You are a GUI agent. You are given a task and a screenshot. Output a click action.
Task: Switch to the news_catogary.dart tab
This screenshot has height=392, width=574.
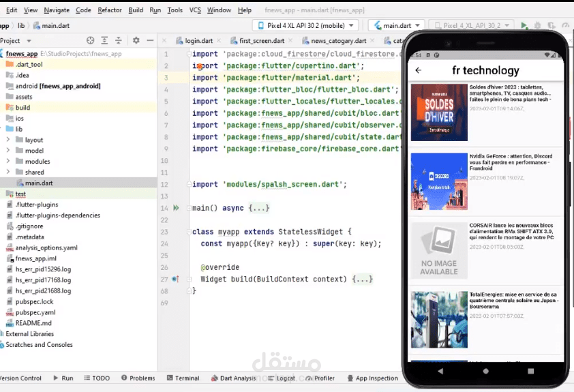(x=338, y=41)
